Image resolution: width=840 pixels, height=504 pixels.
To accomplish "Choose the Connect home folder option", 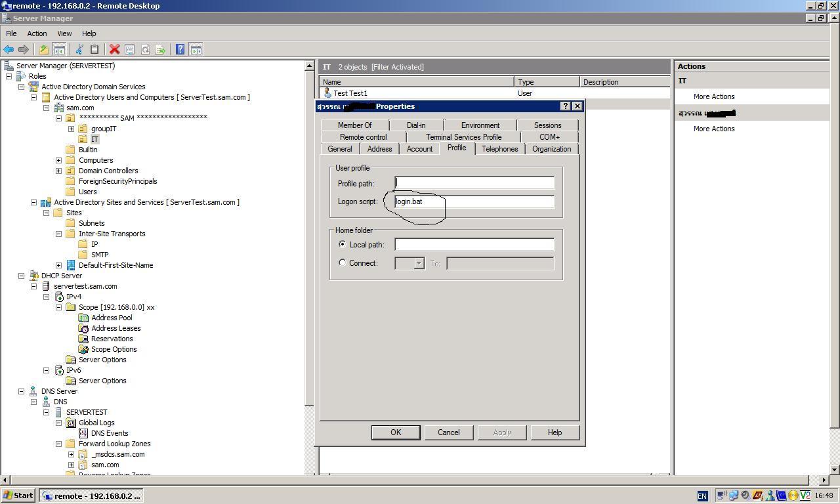I will click(x=342, y=262).
